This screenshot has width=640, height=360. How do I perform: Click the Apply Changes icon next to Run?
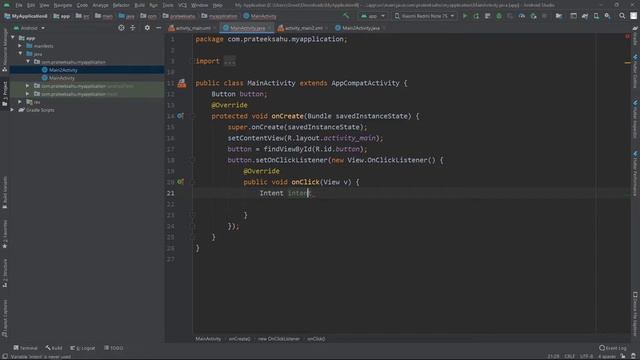[x=476, y=16]
